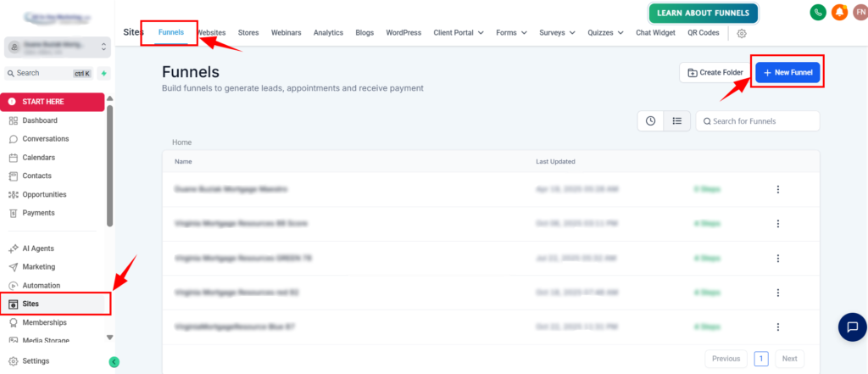Expand the Forms dropdown menu

pyautogui.click(x=510, y=33)
